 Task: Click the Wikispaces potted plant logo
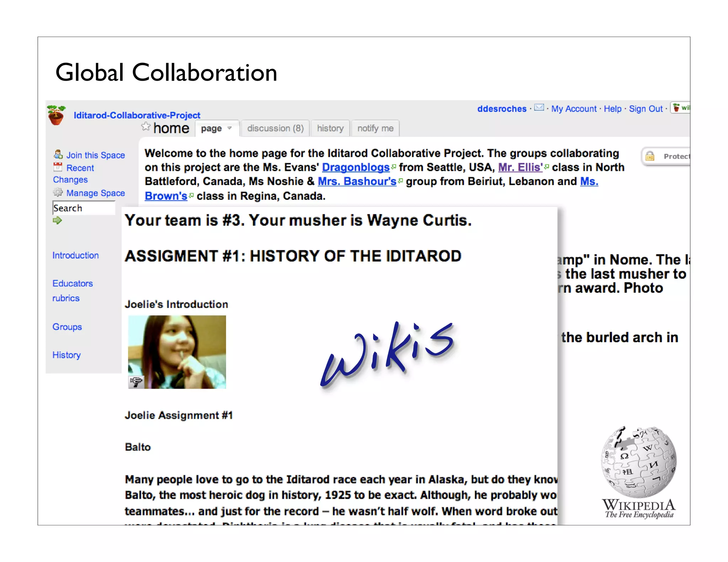[56, 115]
